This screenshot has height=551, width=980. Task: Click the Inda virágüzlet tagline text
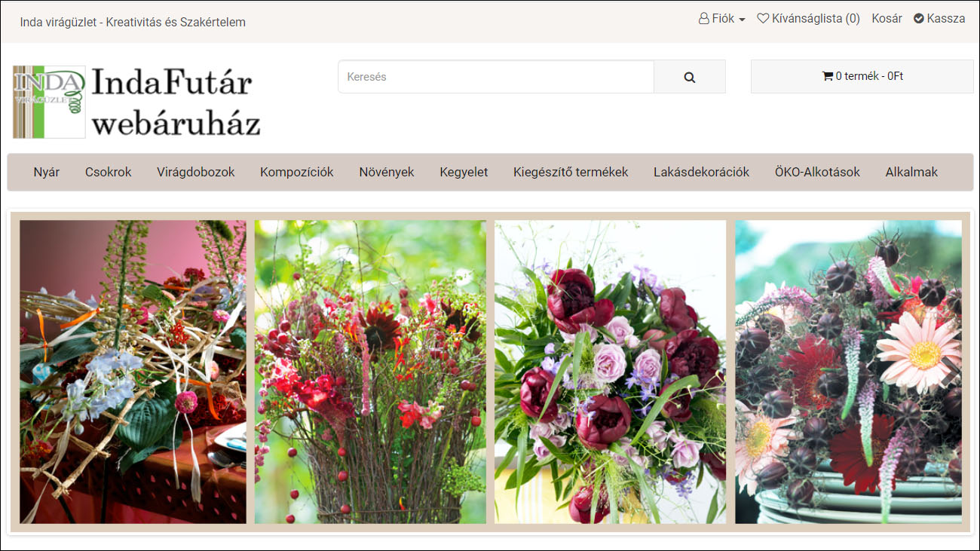coord(133,22)
